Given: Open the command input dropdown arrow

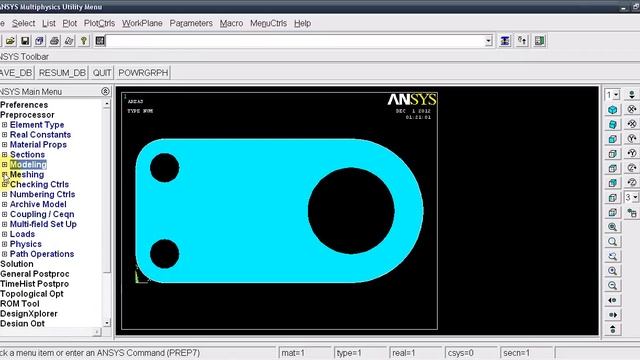Looking at the screenshot, I should 489,41.
